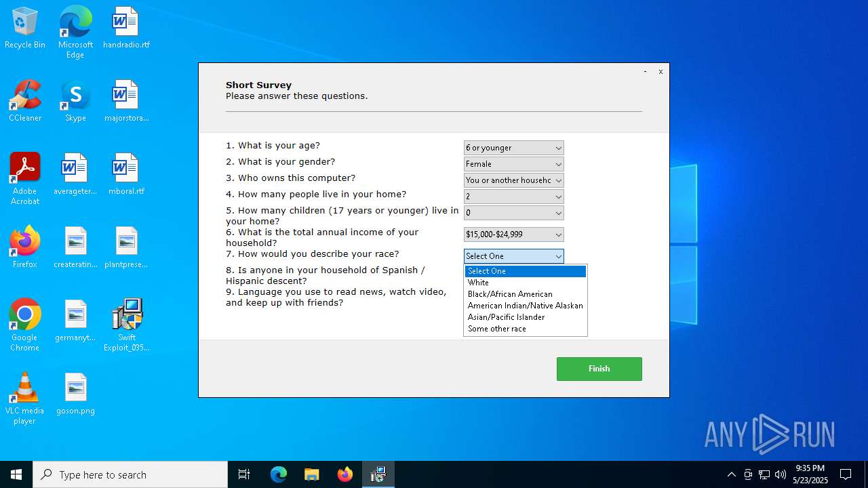Screen dimensions: 868x488
Task: Select the Swift Exploit installer icon
Action: pos(126,325)
